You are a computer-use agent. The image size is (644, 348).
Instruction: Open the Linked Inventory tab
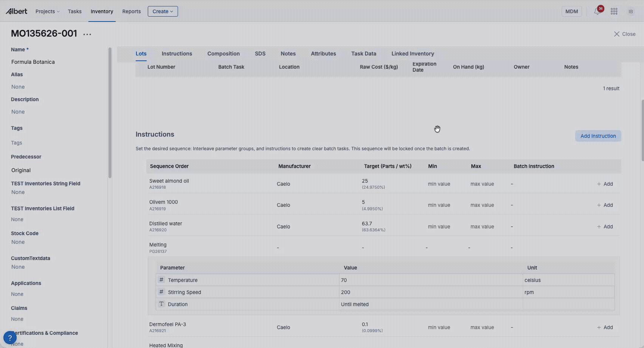pyautogui.click(x=412, y=54)
